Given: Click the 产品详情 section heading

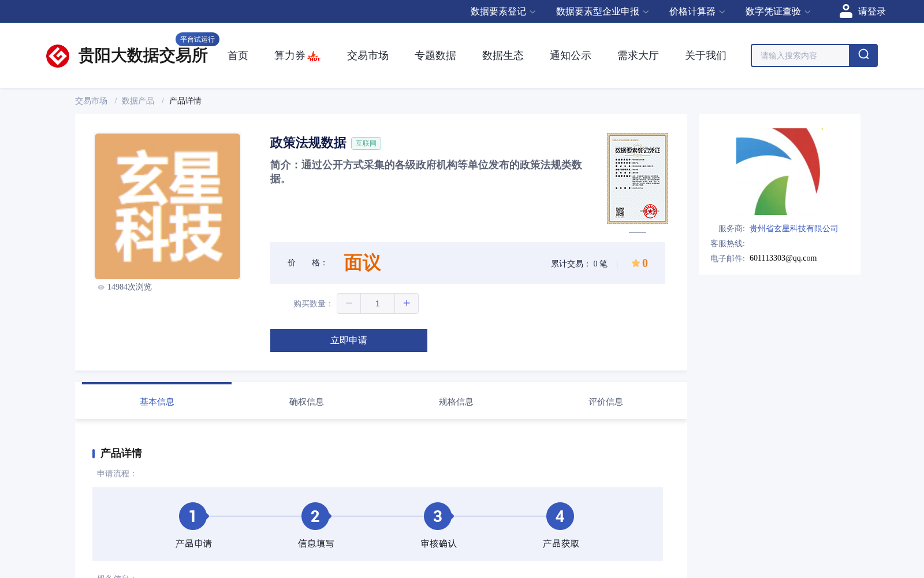Looking at the screenshot, I should coord(121,453).
